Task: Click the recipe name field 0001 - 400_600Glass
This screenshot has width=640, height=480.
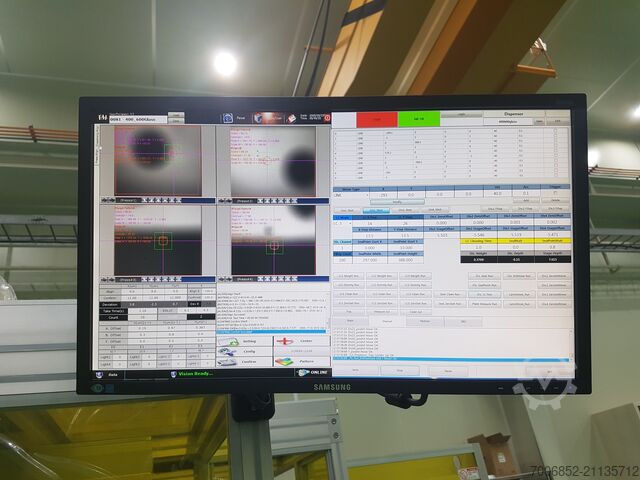Action: pyautogui.click(x=138, y=120)
